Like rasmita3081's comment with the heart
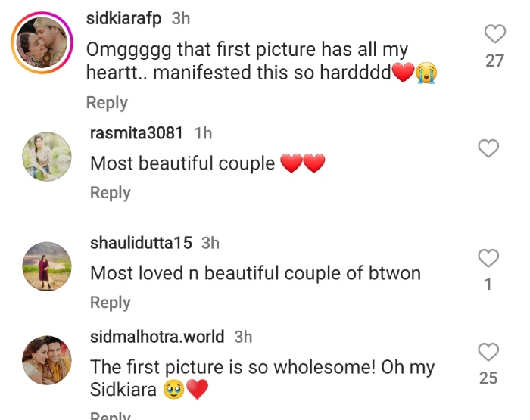 point(489,148)
